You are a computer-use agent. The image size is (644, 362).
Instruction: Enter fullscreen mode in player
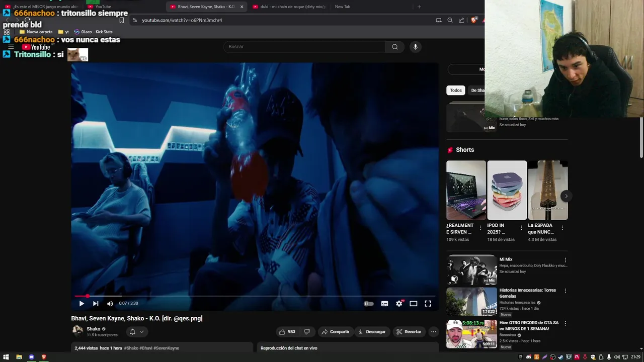click(428, 304)
